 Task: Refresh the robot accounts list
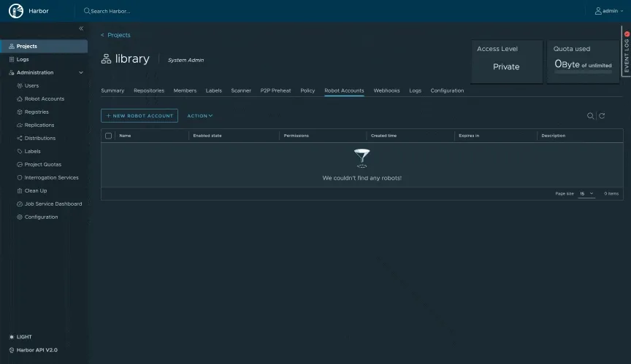click(602, 116)
